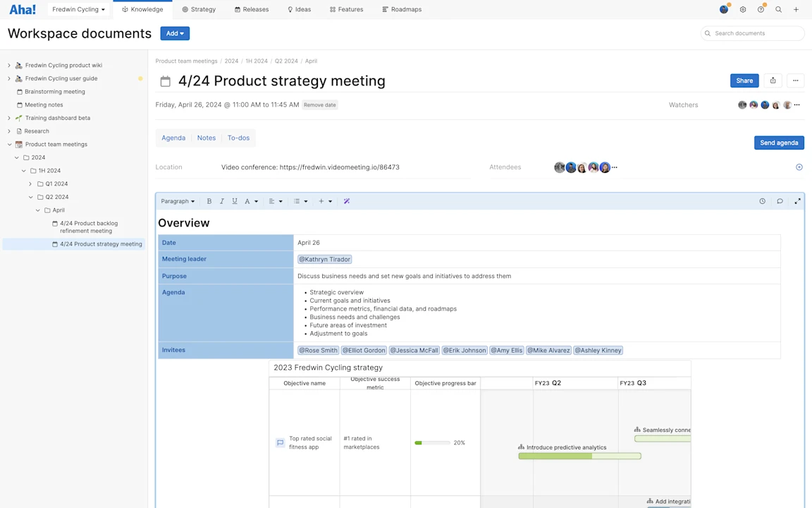The width and height of the screenshot is (812, 508).
Task: Switch to the To-dos tab
Action: 238,138
